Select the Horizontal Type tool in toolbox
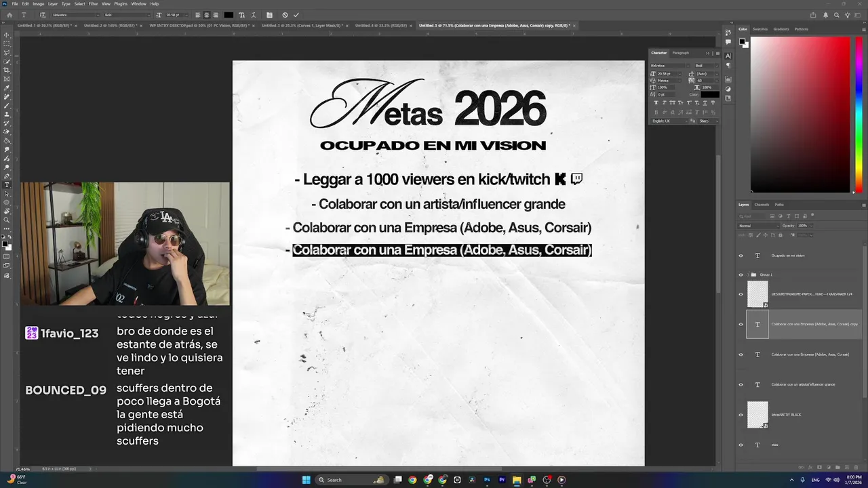The width and height of the screenshot is (868, 488). [x=7, y=184]
